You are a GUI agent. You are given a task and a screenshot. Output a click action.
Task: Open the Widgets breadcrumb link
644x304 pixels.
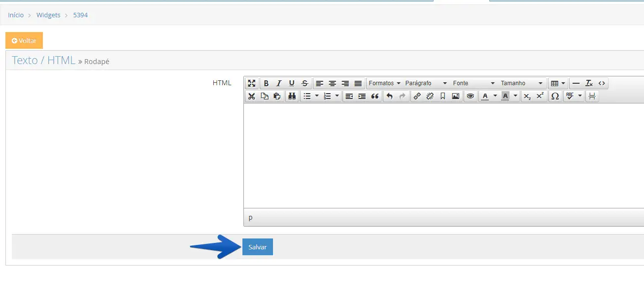pyautogui.click(x=48, y=15)
